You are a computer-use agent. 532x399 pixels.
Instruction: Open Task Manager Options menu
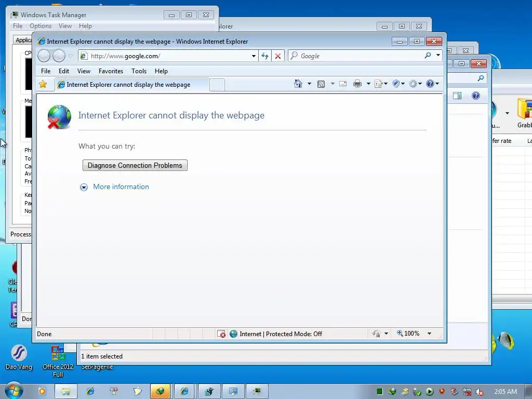(41, 26)
